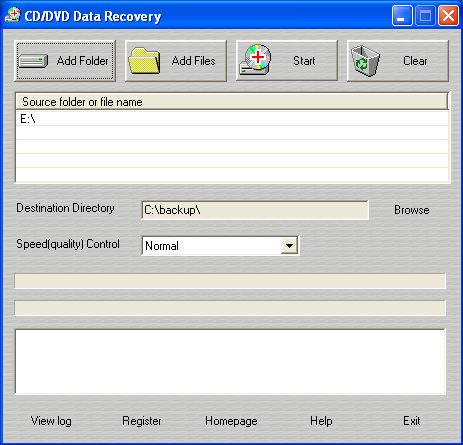Image resolution: width=463 pixels, height=445 pixels.
Task: Click the app icon in the title bar
Action: tap(13, 15)
